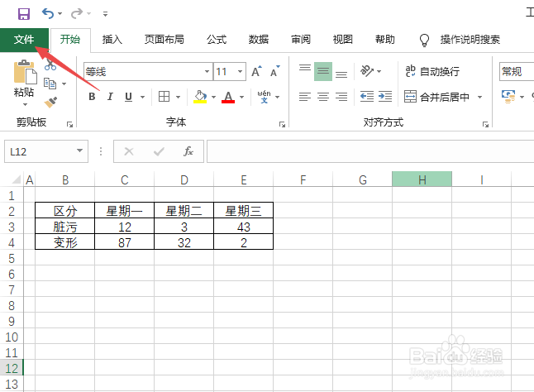The width and height of the screenshot is (534, 392).
Task: Open the 公式 (Formulas) tab
Action: coord(217,40)
